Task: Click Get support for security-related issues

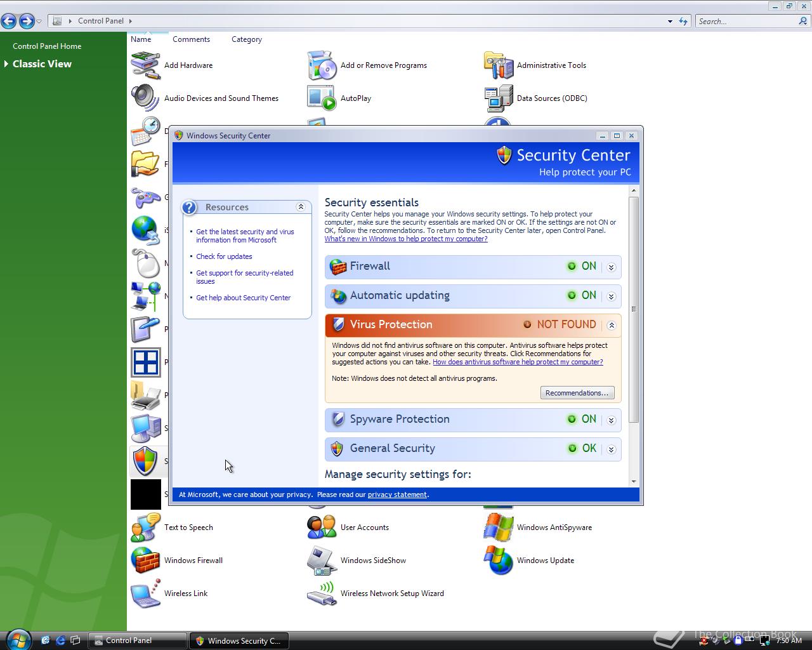Action: tap(244, 277)
